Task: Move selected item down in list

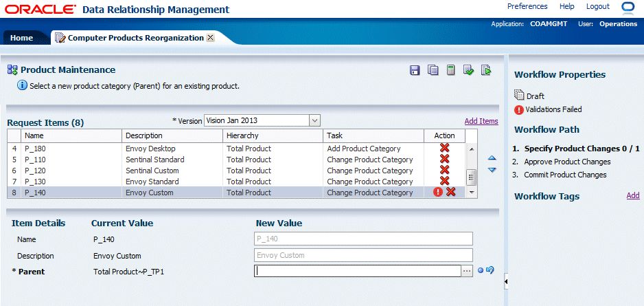Action: coord(492,170)
